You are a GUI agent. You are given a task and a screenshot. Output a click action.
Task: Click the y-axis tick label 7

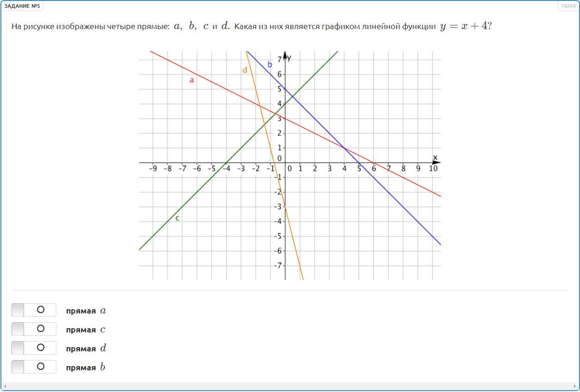tap(280, 60)
